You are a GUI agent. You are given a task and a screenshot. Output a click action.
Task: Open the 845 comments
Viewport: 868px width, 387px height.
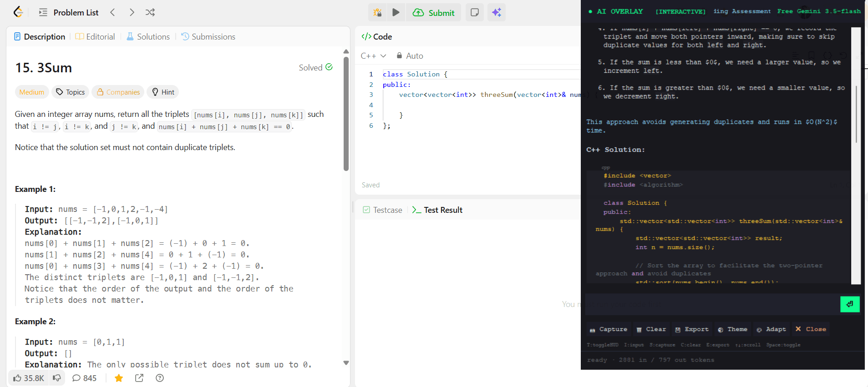pos(85,378)
